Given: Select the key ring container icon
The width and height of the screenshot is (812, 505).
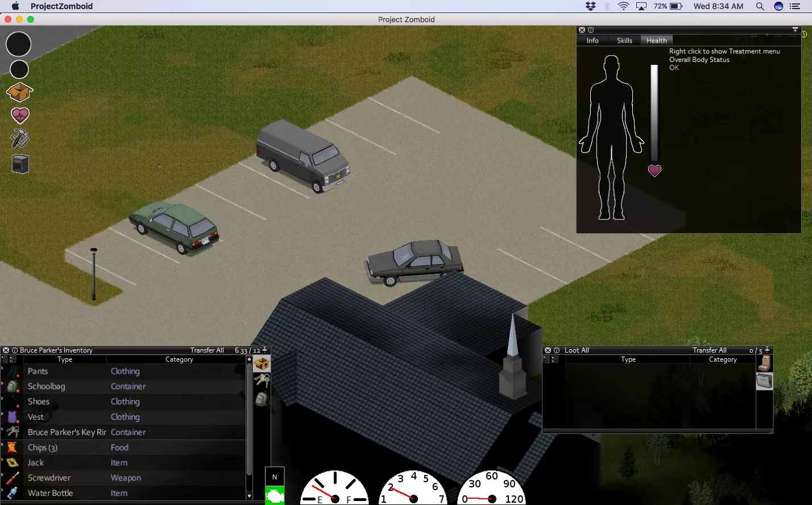Looking at the screenshot, I should (262, 380).
